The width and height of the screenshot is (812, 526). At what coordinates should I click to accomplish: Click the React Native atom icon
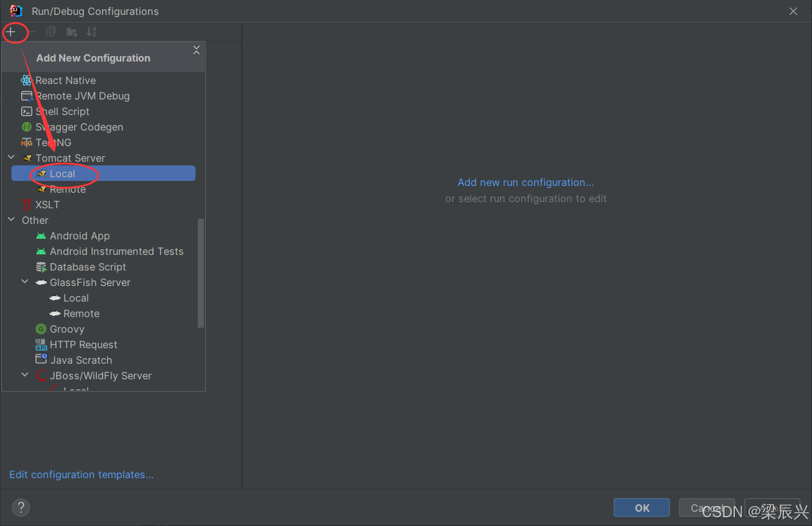(x=26, y=80)
